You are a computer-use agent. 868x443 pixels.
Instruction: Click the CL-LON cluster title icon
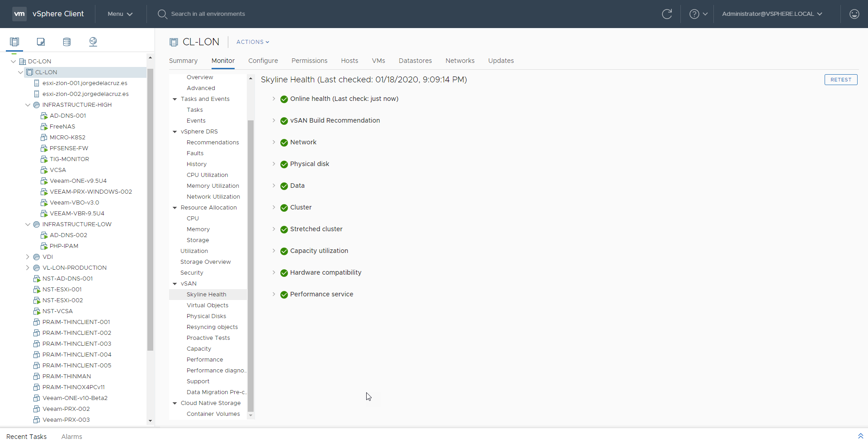coord(174,42)
